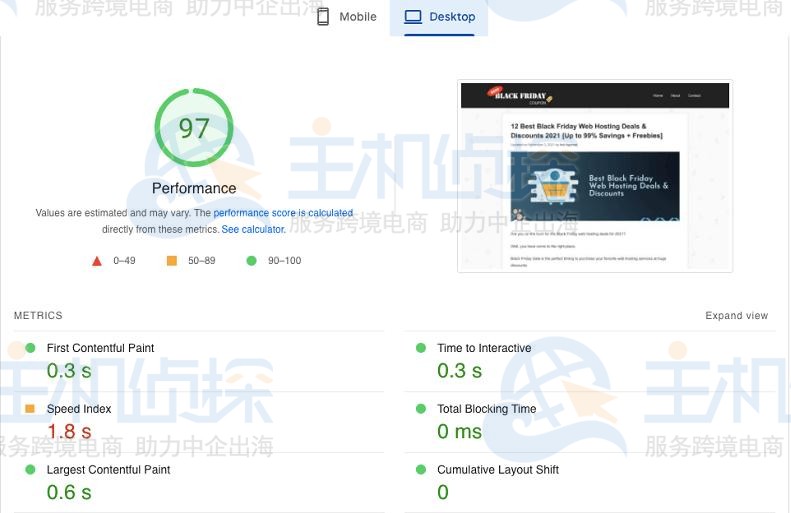
Task: Click the Largest Contentful Paint label
Action: click(x=108, y=470)
